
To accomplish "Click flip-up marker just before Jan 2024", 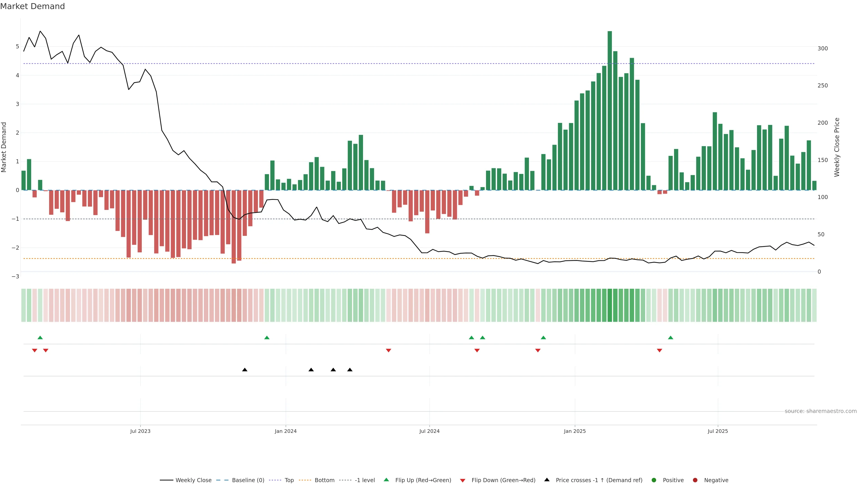I will 267,338.
